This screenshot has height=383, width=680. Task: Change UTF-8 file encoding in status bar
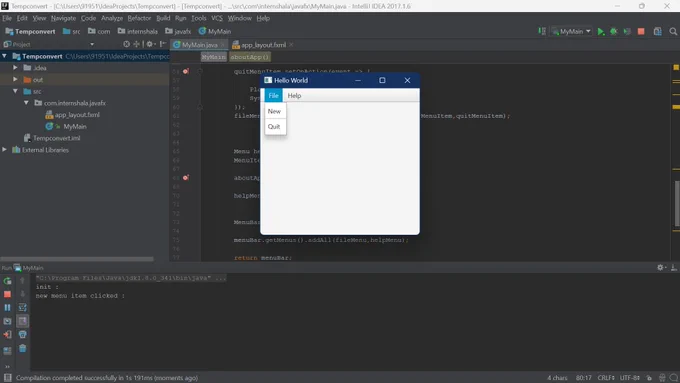point(630,378)
